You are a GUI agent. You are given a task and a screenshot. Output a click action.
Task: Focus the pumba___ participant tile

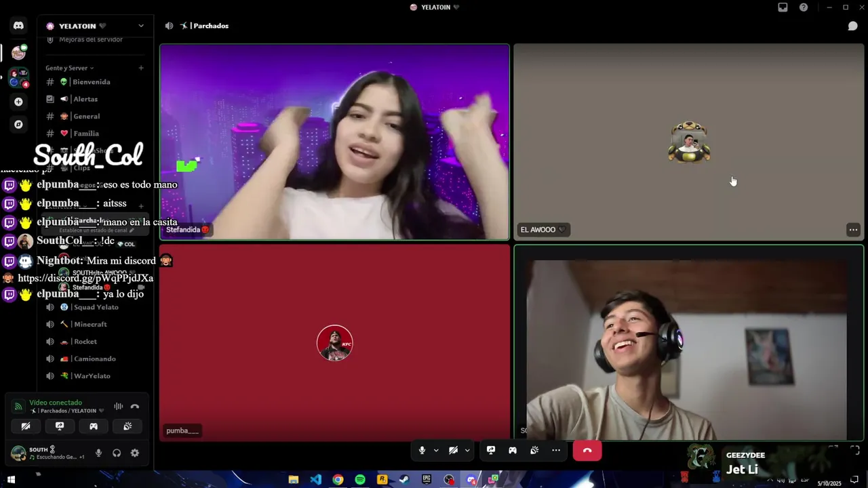[334, 343]
